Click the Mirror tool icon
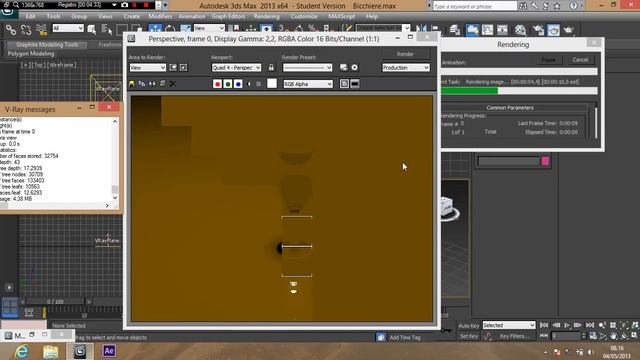Viewport: 640px width, 360px height. coord(421,29)
